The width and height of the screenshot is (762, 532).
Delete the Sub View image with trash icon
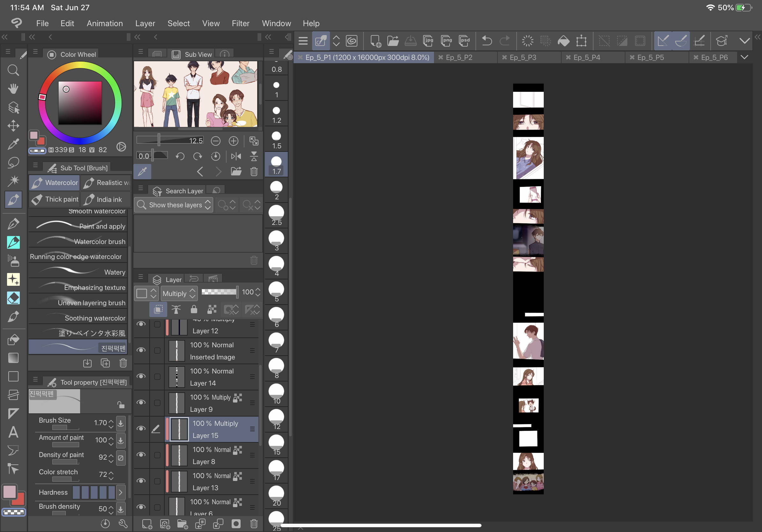coord(254,172)
